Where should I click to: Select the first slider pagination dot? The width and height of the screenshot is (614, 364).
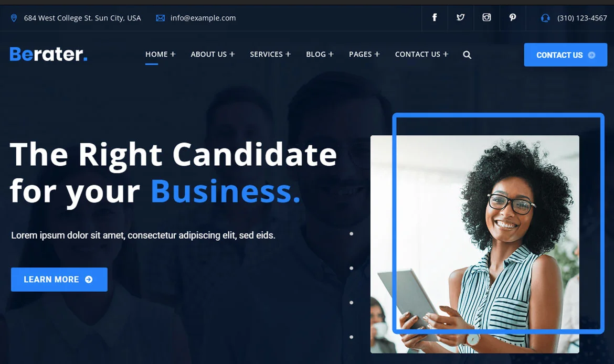(x=351, y=234)
